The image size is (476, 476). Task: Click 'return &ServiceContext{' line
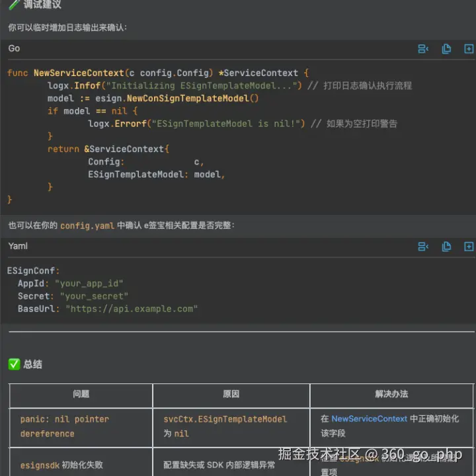[108, 149]
